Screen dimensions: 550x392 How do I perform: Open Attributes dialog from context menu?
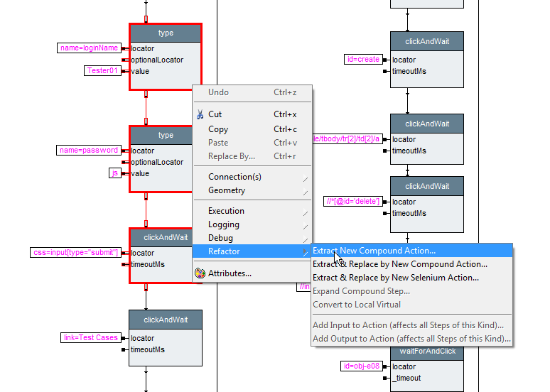coord(230,273)
